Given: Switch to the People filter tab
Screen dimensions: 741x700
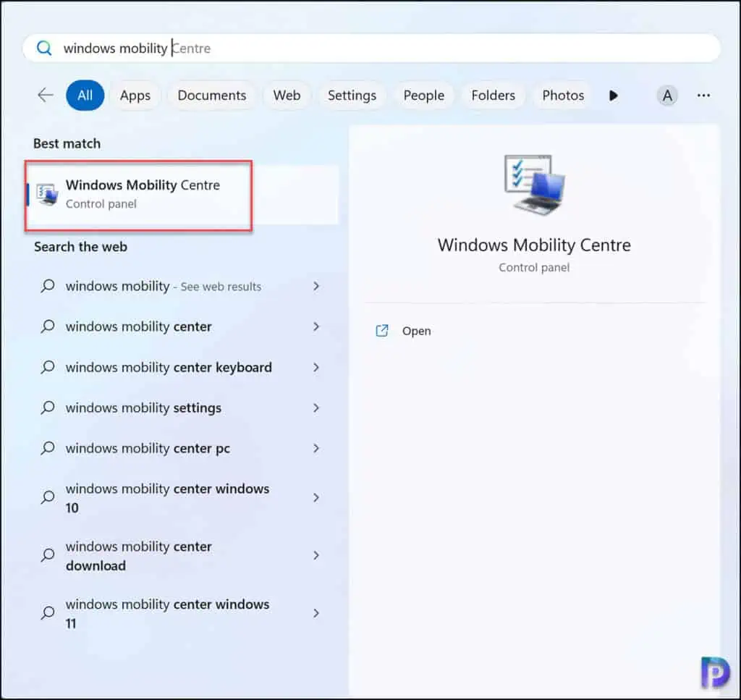Looking at the screenshot, I should [x=424, y=95].
